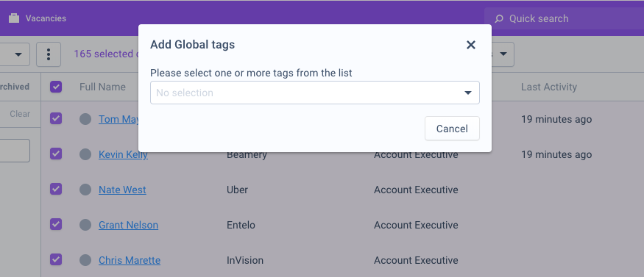Click Account Executive in Nate West's row

tap(416, 190)
